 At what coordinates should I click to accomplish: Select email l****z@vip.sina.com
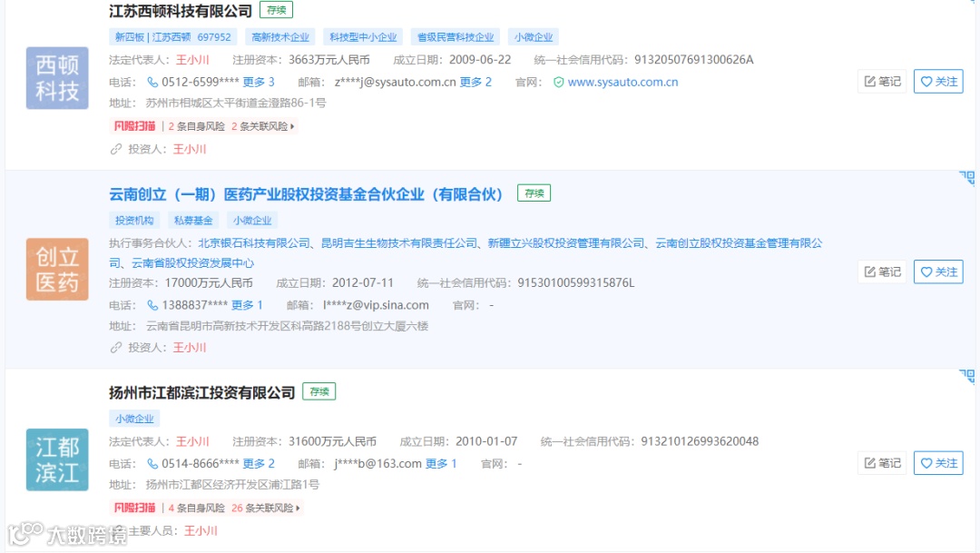coord(376,305)
